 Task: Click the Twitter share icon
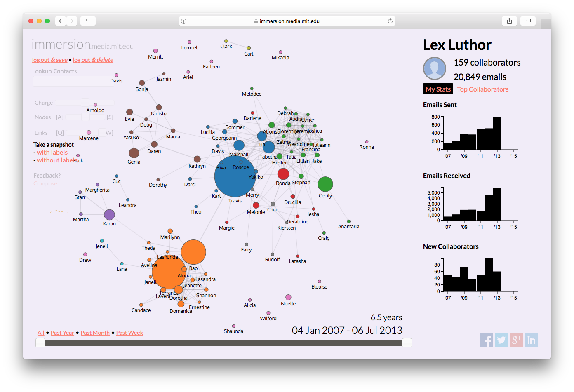click(501, 340)
